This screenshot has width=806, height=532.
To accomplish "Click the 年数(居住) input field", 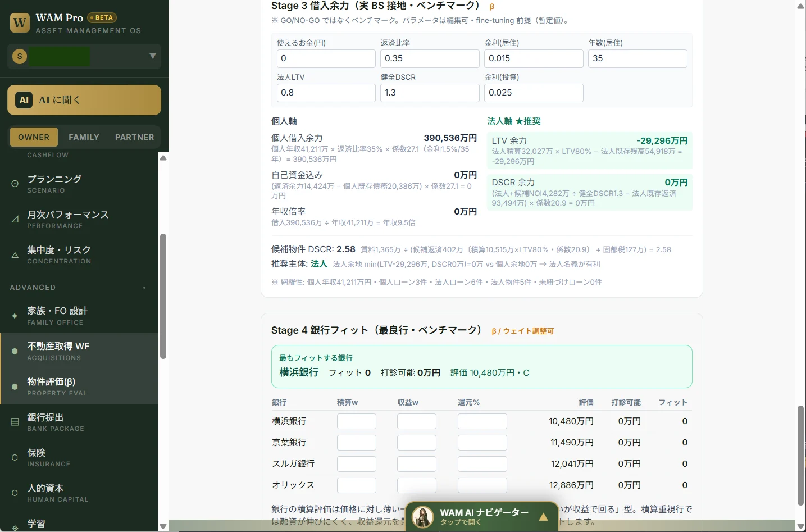I will 637,58.
